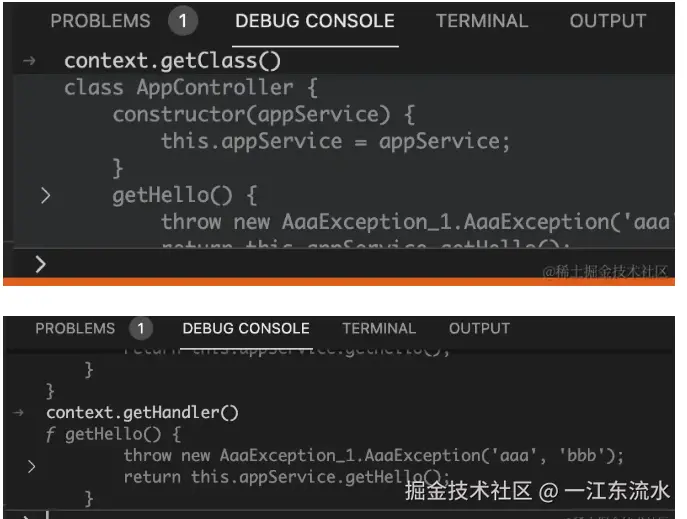
Task: Click the arrow icon beside context.getHandler()
Action: coord(18,413)
